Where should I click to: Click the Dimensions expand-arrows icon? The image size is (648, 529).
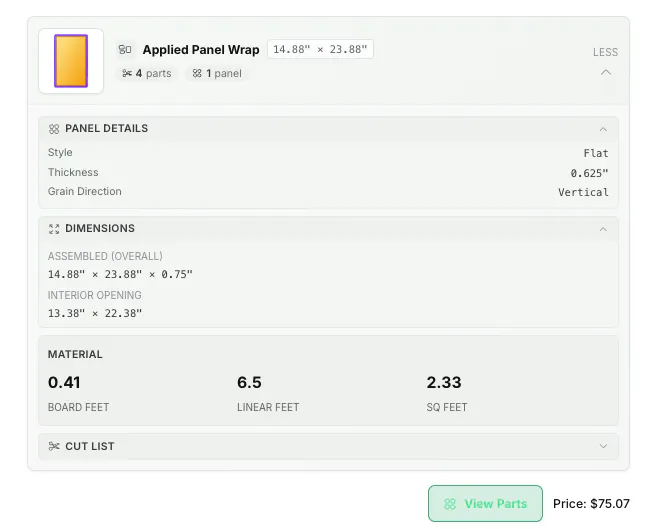54,229
